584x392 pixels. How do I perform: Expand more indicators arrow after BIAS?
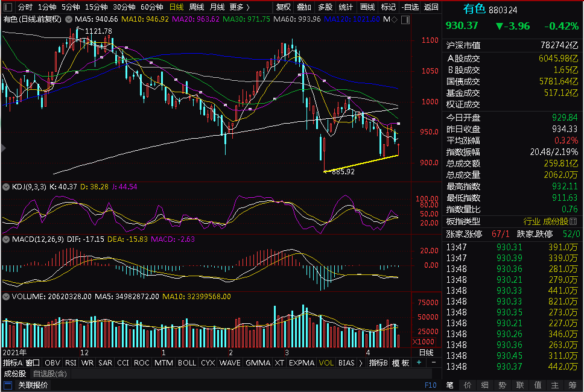361,362
